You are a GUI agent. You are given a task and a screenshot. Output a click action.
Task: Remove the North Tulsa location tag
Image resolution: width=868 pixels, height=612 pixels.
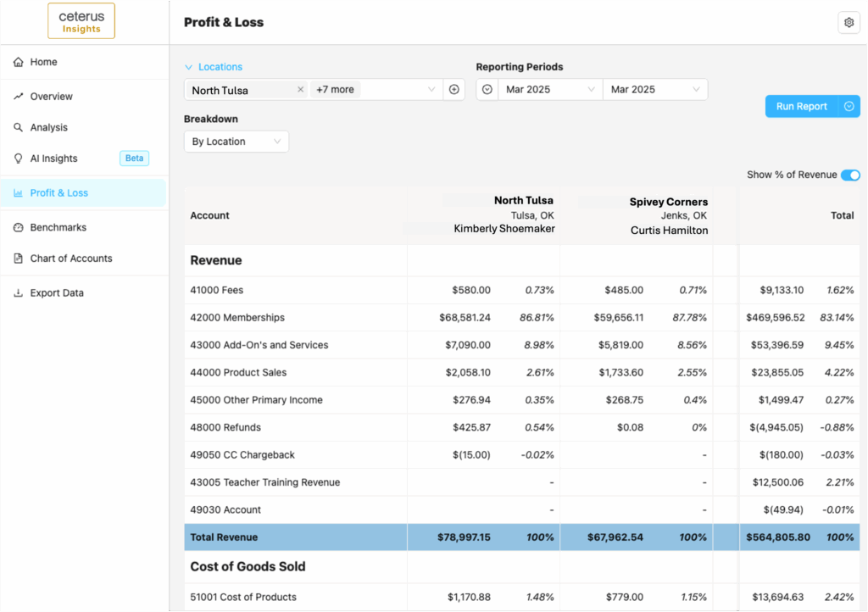point(300,90)
